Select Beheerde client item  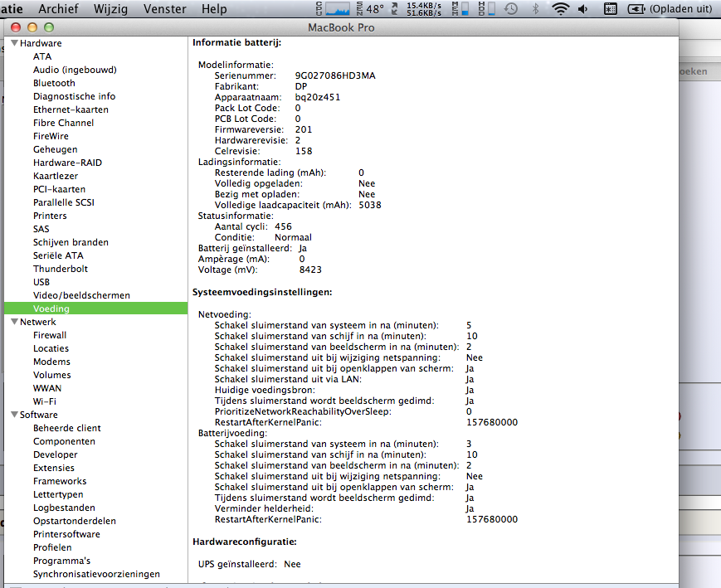point(66,428)
